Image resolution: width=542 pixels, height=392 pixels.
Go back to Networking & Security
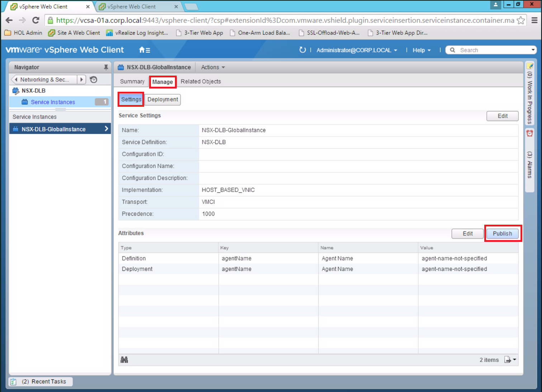[x=44, y=80]
